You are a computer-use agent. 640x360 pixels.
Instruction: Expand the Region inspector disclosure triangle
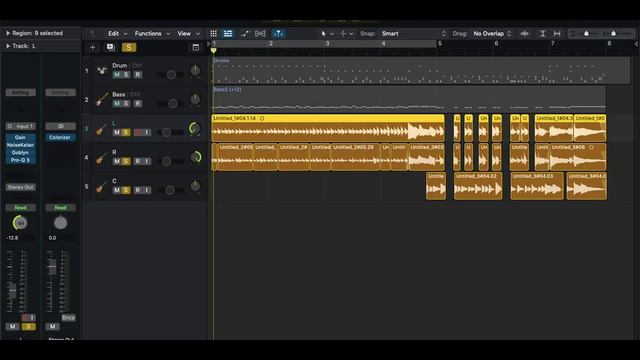[x=8, y=33]
